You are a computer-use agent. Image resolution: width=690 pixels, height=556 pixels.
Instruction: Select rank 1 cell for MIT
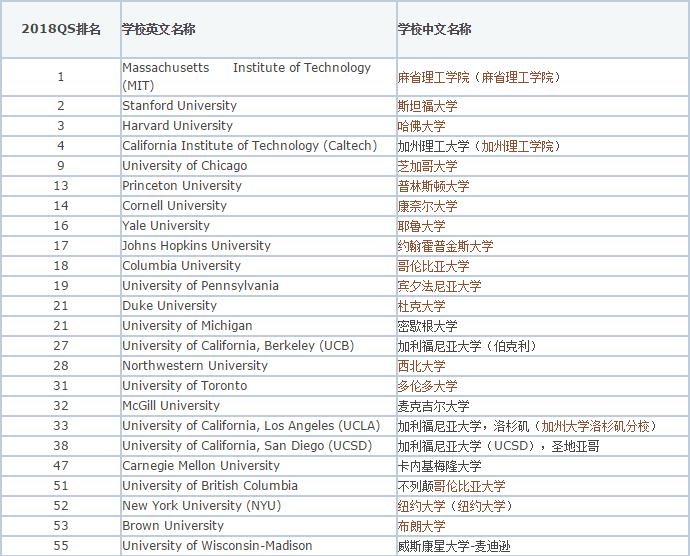[x=61, y=77]
